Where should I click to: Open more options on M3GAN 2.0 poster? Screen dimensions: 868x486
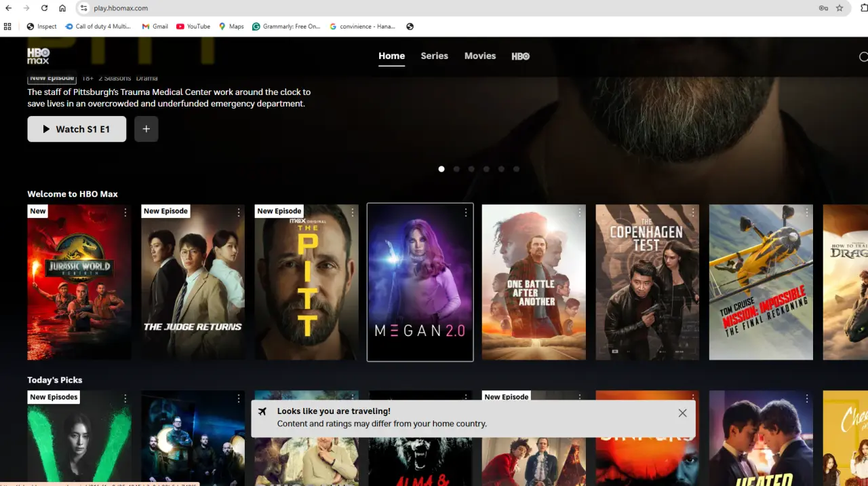tap(466, 212)
